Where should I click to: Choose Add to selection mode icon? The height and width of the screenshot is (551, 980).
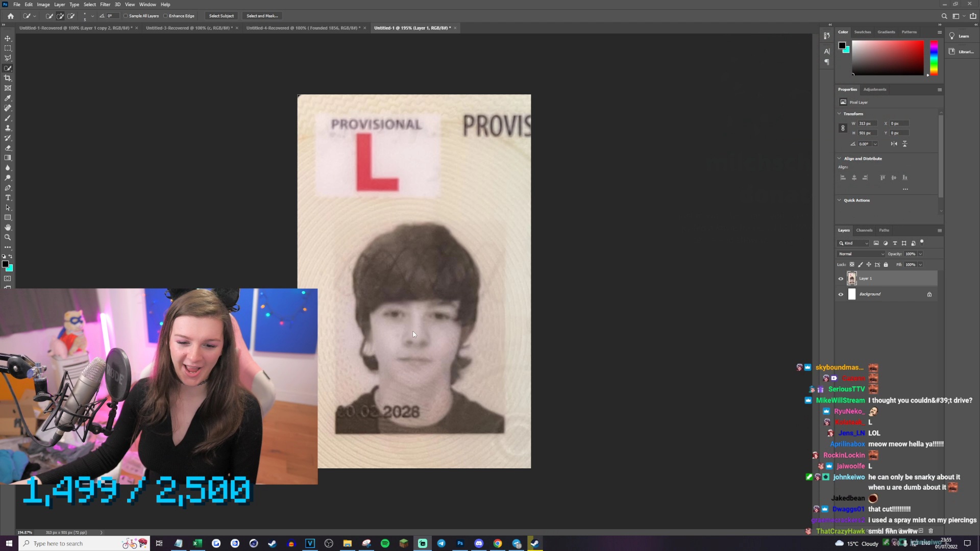[x=60, y=16]
